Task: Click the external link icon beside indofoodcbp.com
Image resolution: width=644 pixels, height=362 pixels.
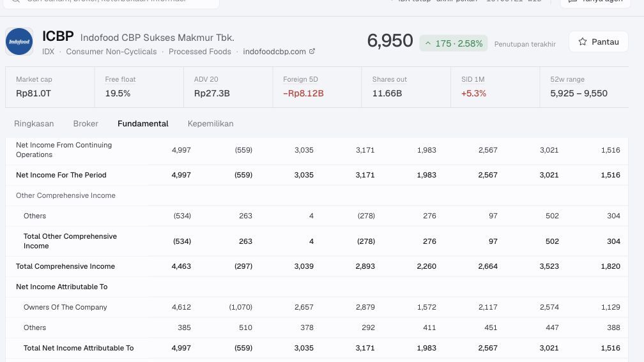Action: point(312,51)
